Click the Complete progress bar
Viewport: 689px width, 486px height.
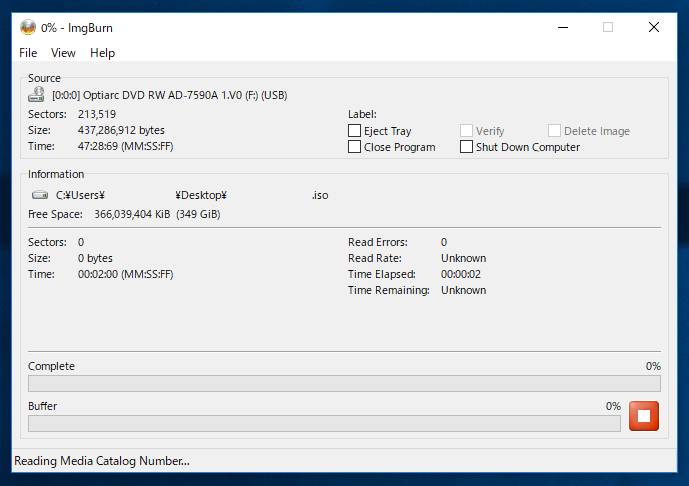click(344, 383)
